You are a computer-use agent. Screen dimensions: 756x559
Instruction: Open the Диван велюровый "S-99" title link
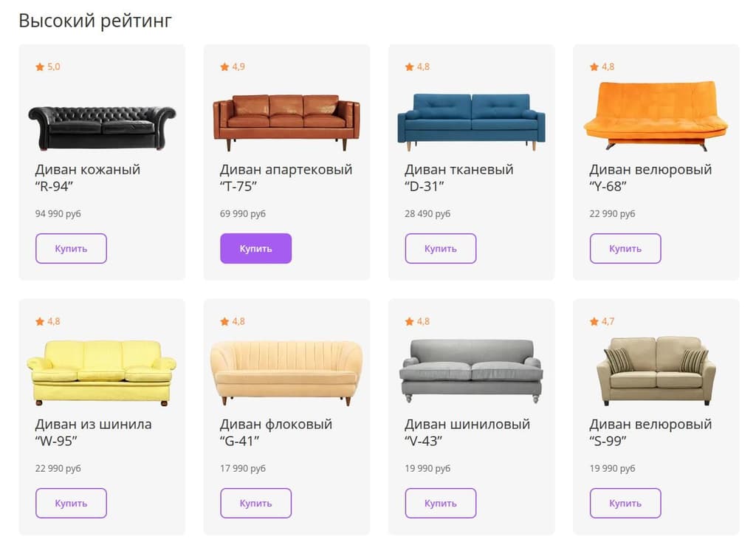coord(650,432)
